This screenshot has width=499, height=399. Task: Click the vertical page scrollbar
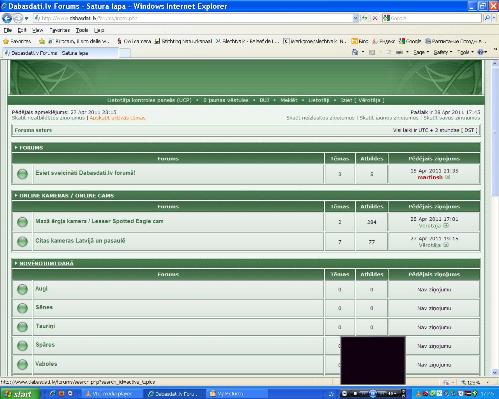[495, 217]
